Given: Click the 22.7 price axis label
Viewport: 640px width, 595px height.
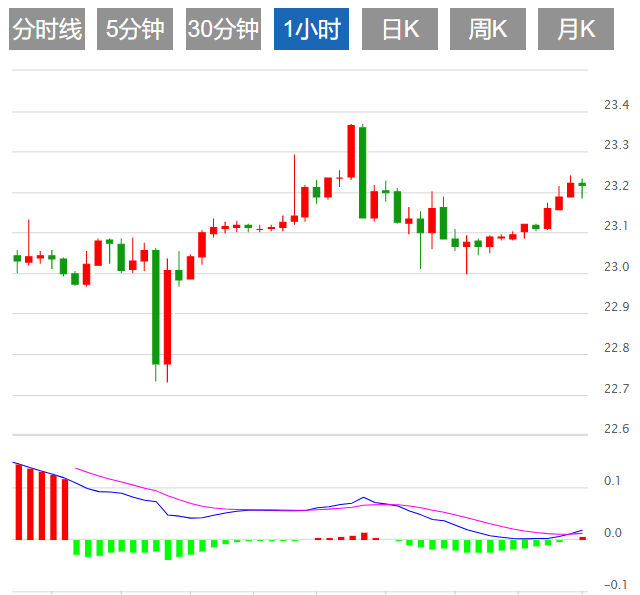Looking at the screenshot, I should point(616,388).
